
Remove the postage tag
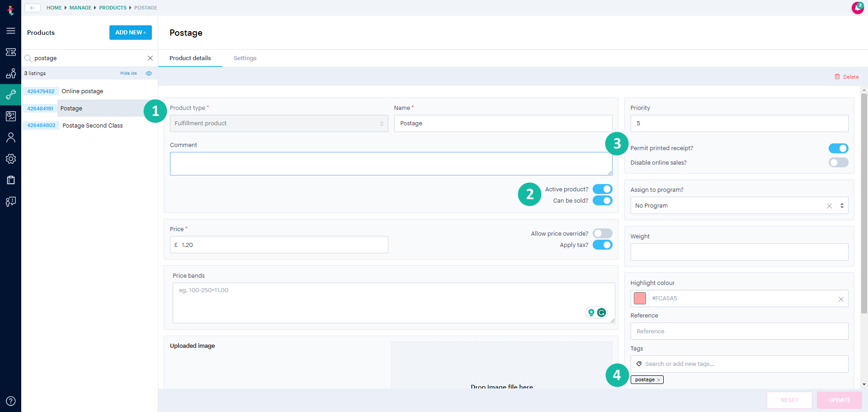(x=659, y=380)
